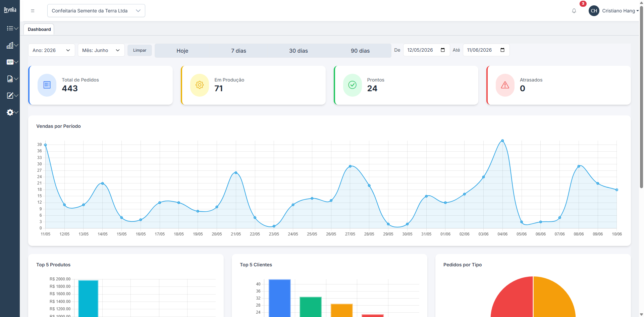Viewport: 644px width, 317px height.
Task: Click the Pedidos por Tipo heading
Action: pos(463,265)
